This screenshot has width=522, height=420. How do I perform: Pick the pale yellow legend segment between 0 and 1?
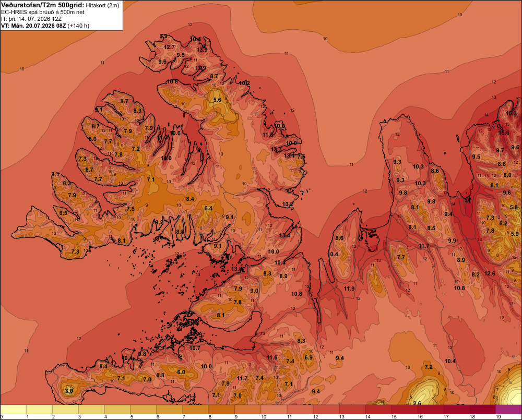tap(14, 410)
